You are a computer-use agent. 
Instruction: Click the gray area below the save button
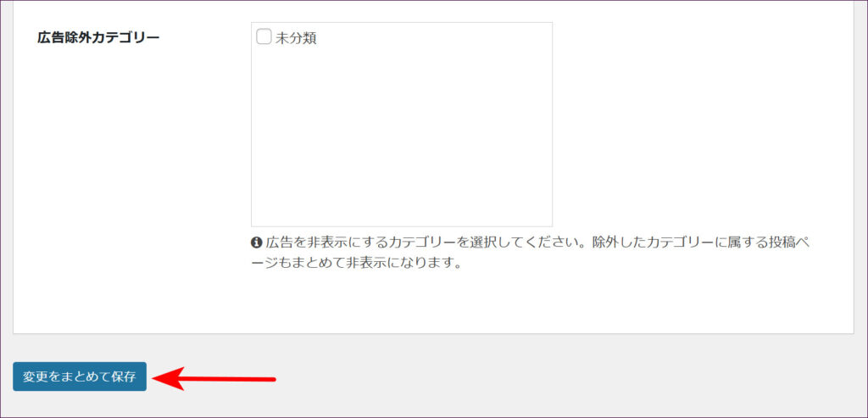pyautogui.click(x=80, y=404)
